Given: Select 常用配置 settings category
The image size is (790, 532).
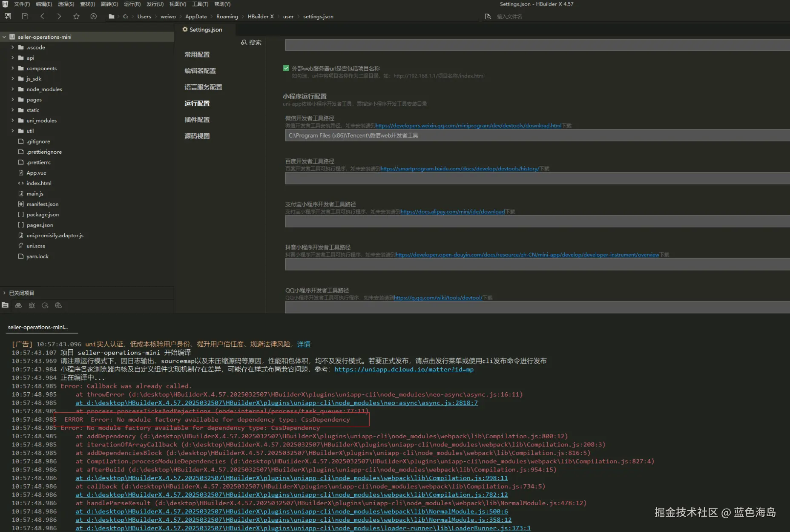Looking at the screenshot, I should (x=197, y=55).
